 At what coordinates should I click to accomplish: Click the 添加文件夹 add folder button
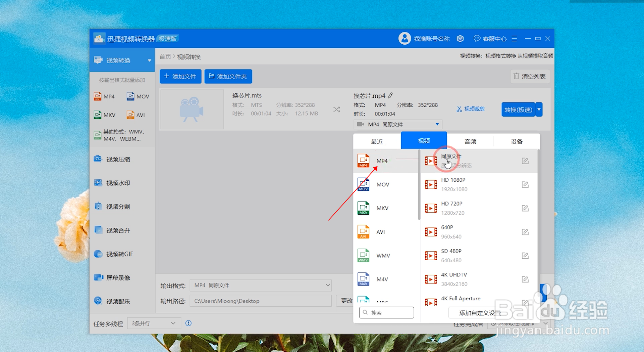point(228,76)
